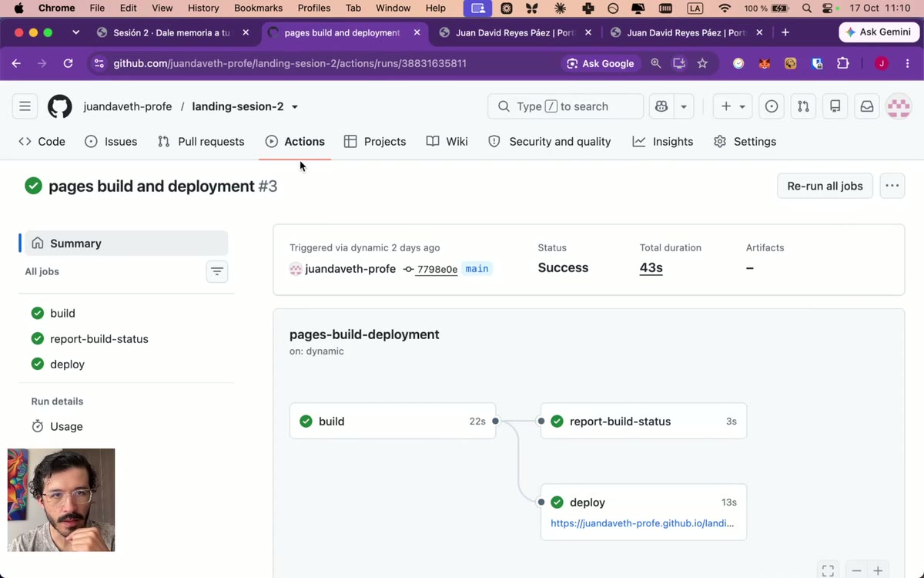
Task: Click the fullscreen workflow graph icon
Action: [x=828, y=570]
